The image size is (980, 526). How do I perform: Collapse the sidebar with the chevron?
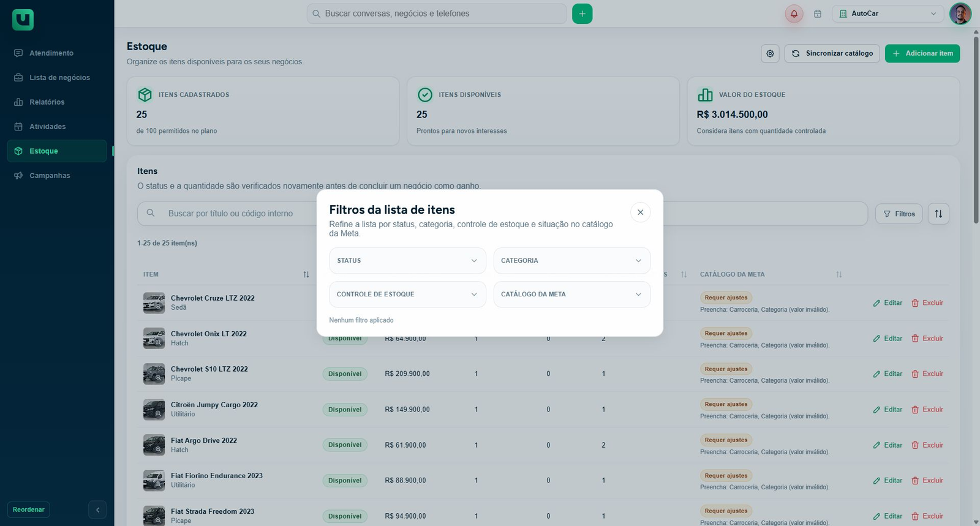[97, 509]
